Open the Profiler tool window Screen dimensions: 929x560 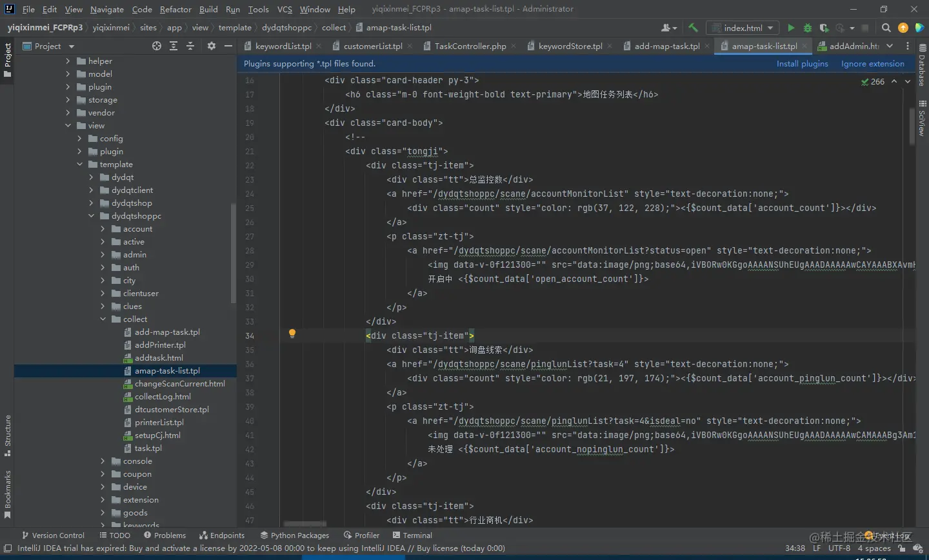click(361, 535)
